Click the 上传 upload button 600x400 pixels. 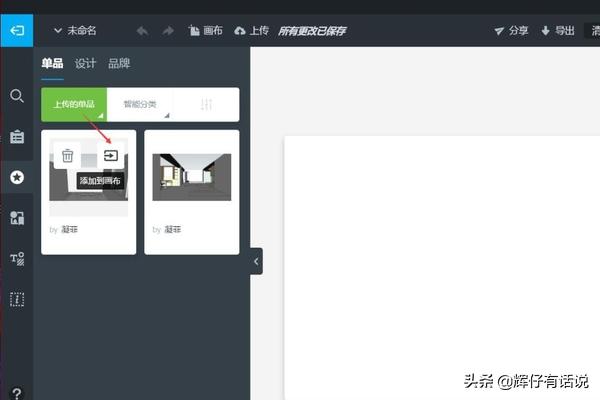[x=251, y=31]
